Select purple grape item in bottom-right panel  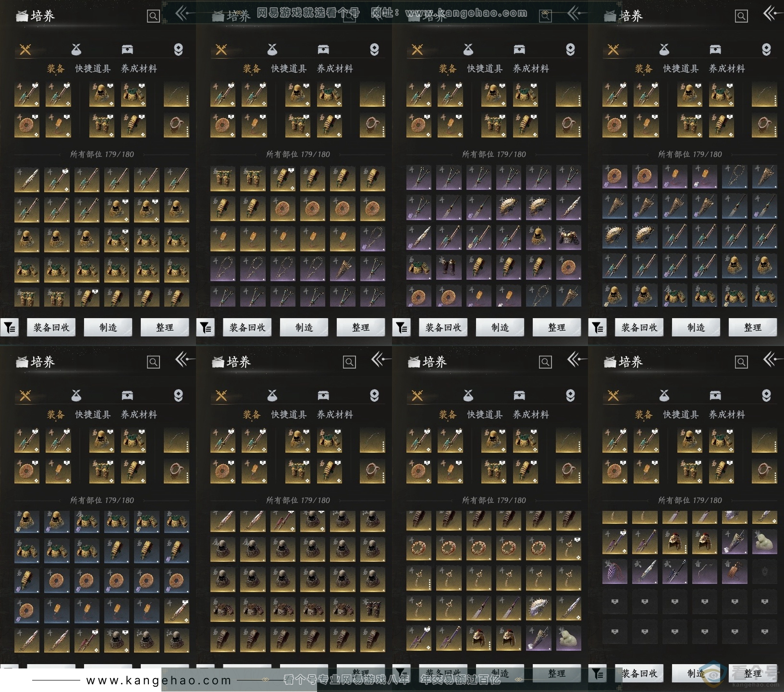coord(615,571)
